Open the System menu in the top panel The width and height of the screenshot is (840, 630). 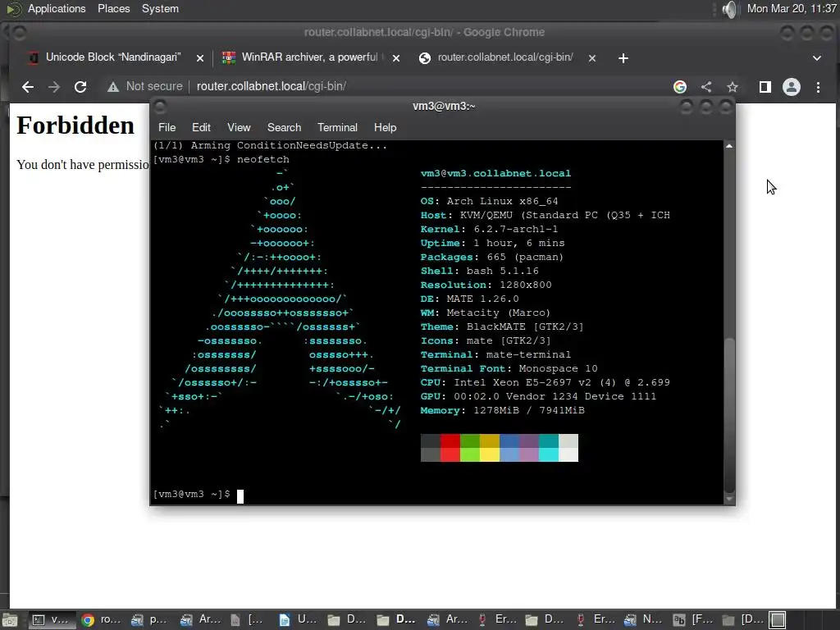160,8
